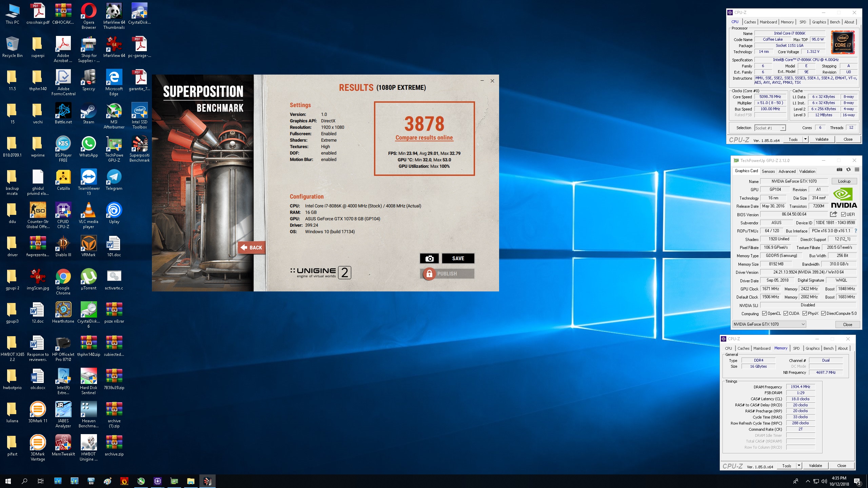Take a GPU-Z screenshot with camera icon
Screen dimensions: 868x488
[x=840, y=170]
